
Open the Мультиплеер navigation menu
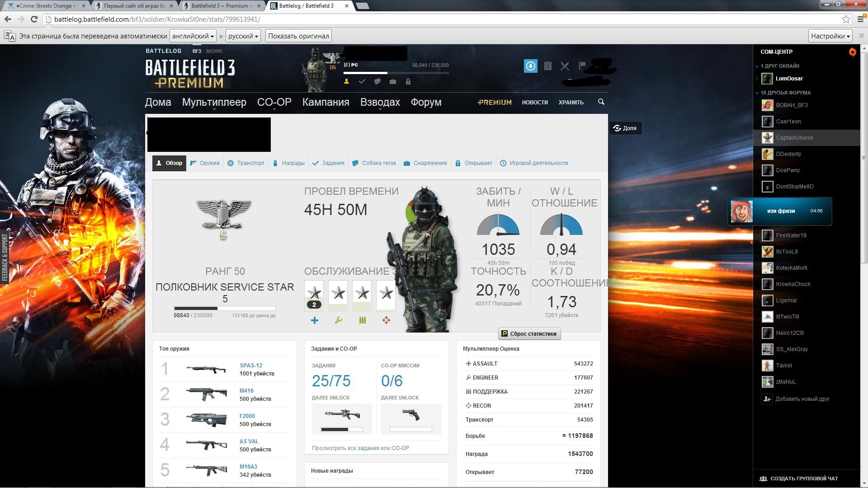pos(214,102)
